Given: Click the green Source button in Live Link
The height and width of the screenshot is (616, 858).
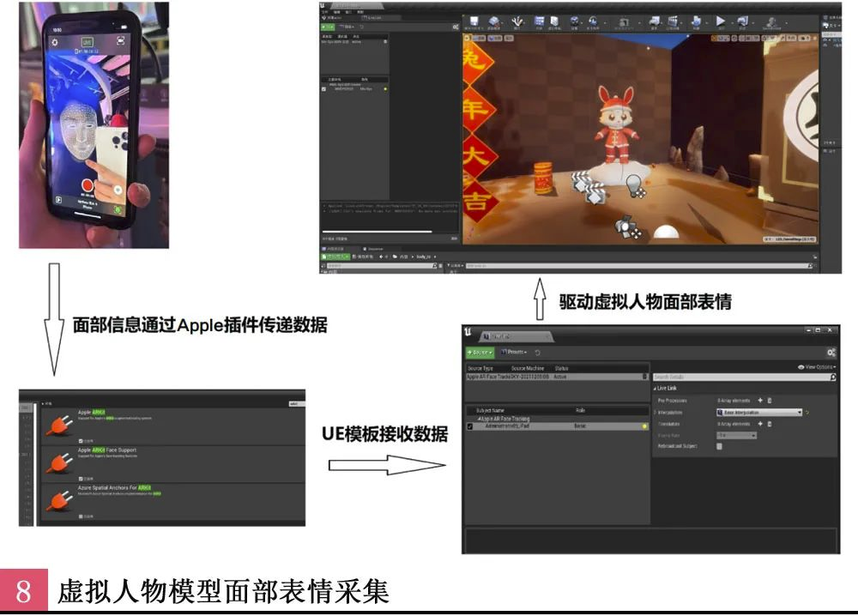Looking at the screenshot, I should (479, 353).
